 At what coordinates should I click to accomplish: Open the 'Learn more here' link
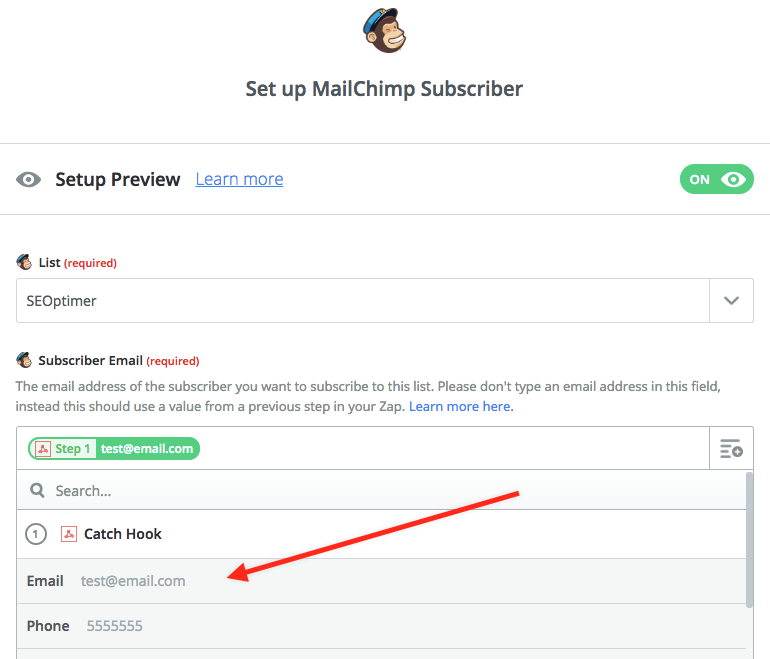point(460,407)
